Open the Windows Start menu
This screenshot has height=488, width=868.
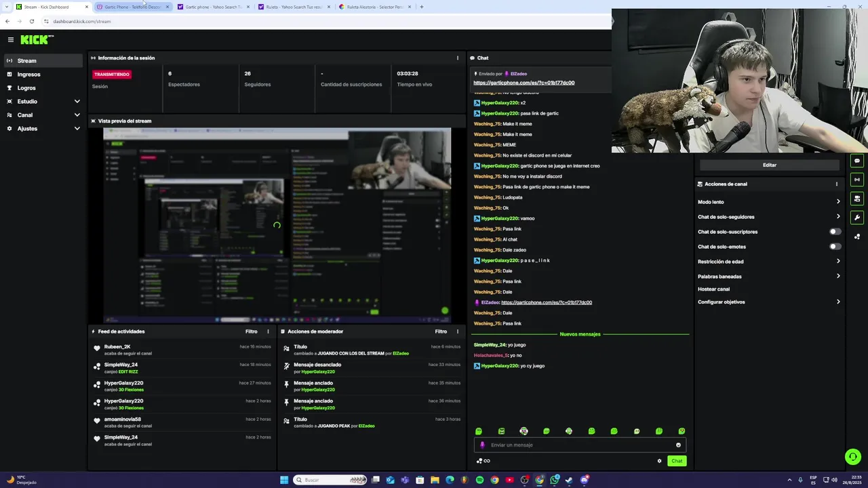[x=284, y=480]
